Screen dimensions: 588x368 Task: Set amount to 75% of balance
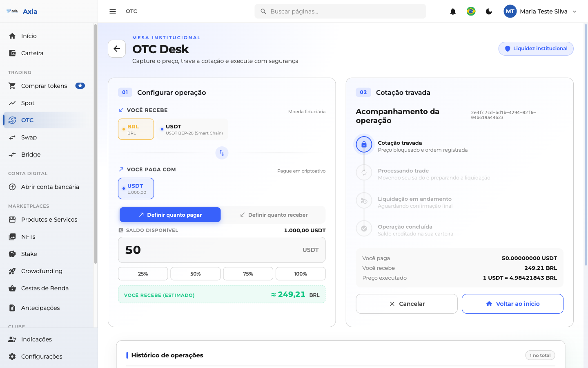(x=248, y=274)
